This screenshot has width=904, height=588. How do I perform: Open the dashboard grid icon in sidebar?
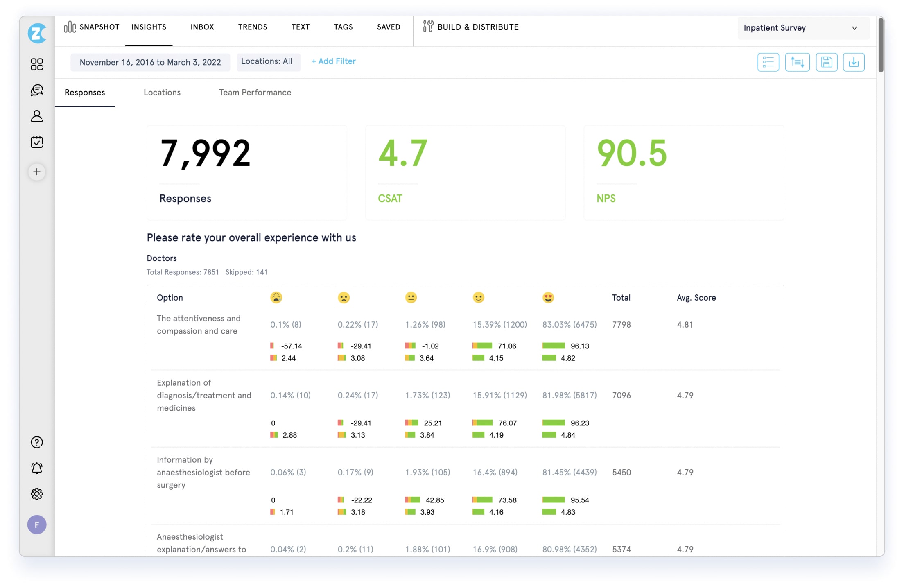(x=37, y=64)
